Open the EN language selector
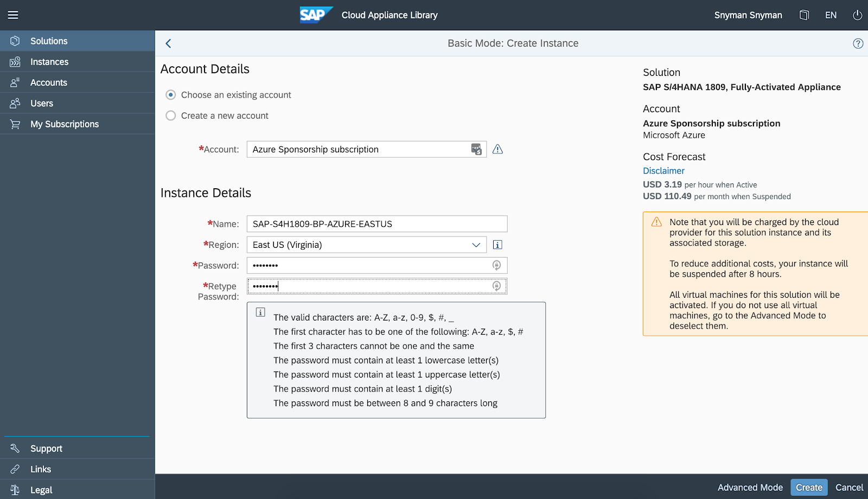 (x=831, y=15)
